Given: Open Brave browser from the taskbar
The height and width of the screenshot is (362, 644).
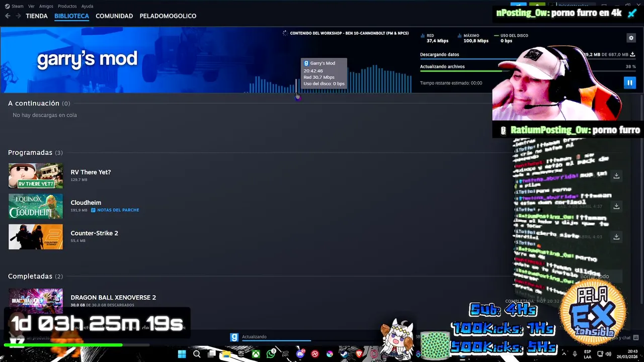Looking at the screenshot, I should coord(359,354).
